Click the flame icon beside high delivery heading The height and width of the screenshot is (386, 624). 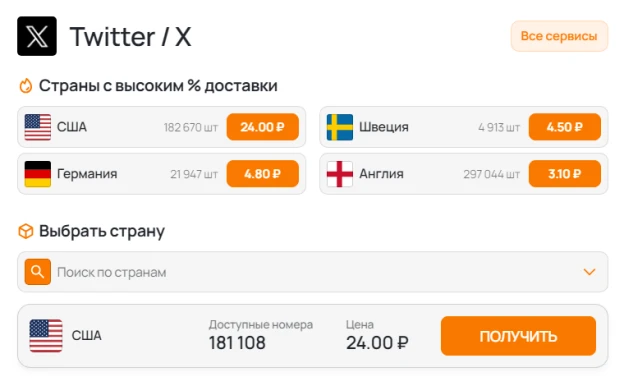click(x=26, y=86)
